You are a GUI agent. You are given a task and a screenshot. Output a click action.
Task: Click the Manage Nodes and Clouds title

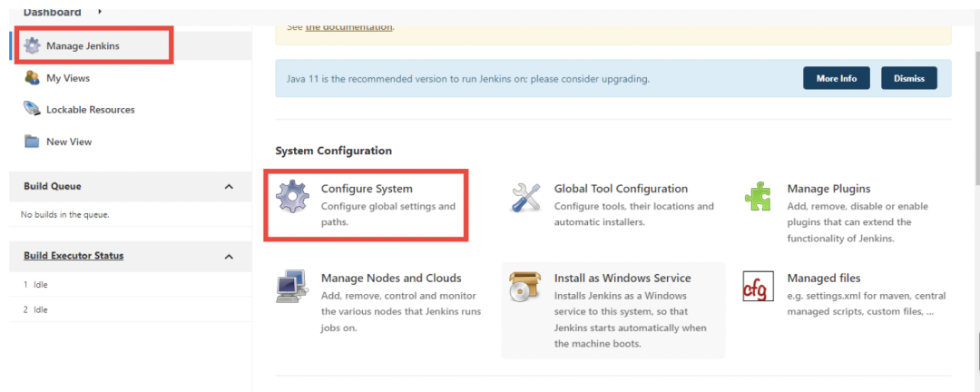[391, 278]
